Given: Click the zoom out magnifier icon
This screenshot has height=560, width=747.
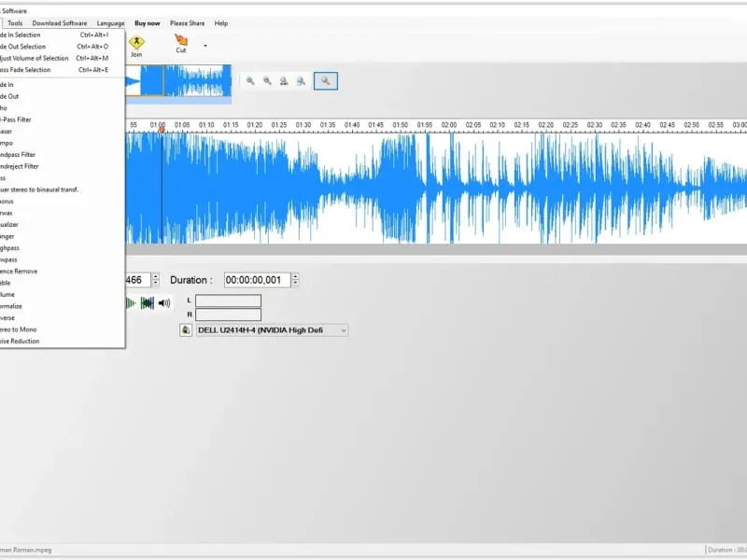Looking at the screenshot, I should (267, 81).
